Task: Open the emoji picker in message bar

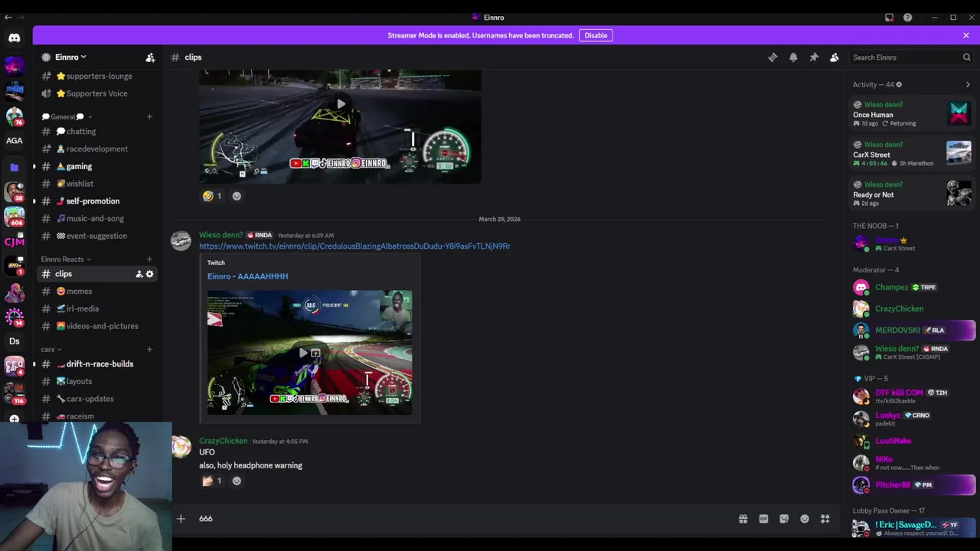Action: [x=805, y=519]
